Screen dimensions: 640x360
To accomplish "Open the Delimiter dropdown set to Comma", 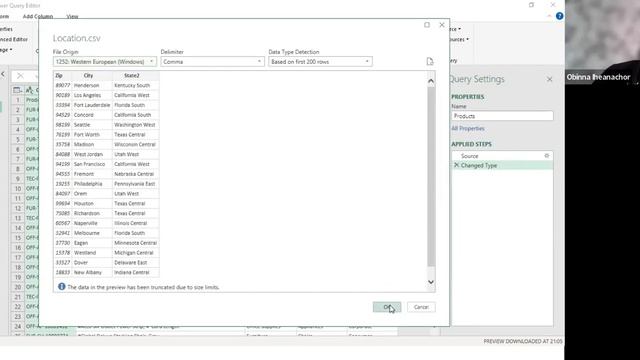I will coord(212,62).
